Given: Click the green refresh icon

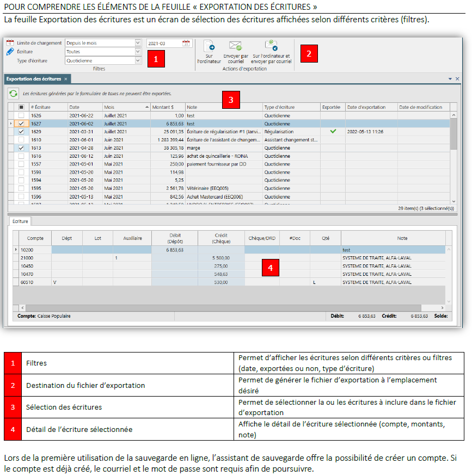Looking at the screenshot, I should tap(13, 94).
